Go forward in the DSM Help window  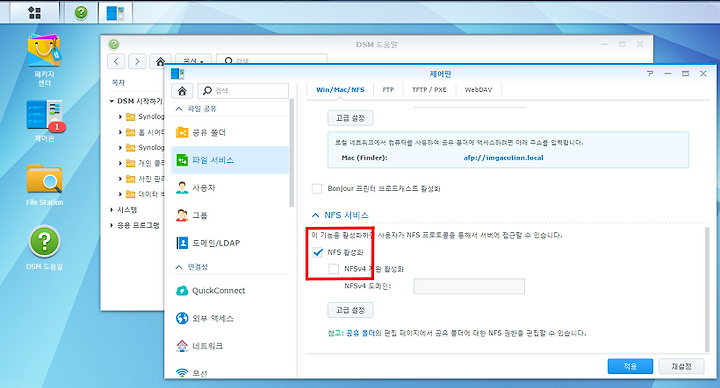[137, 61]
